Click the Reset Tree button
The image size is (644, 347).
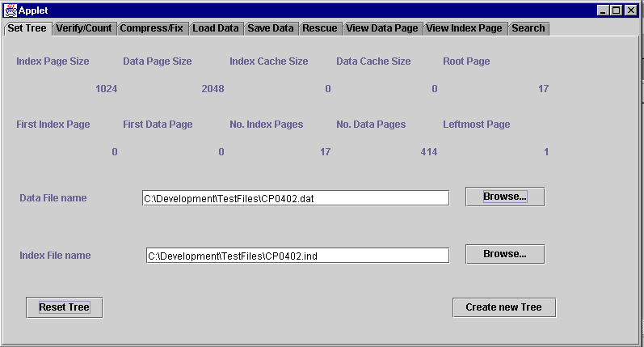click(x=64, y=307)
